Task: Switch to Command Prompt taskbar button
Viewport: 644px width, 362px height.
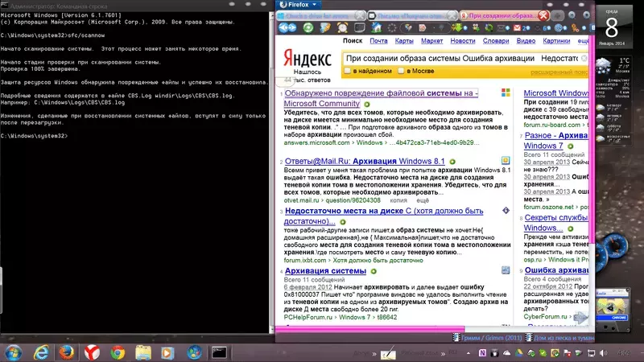Action: (x=219, y=352)
